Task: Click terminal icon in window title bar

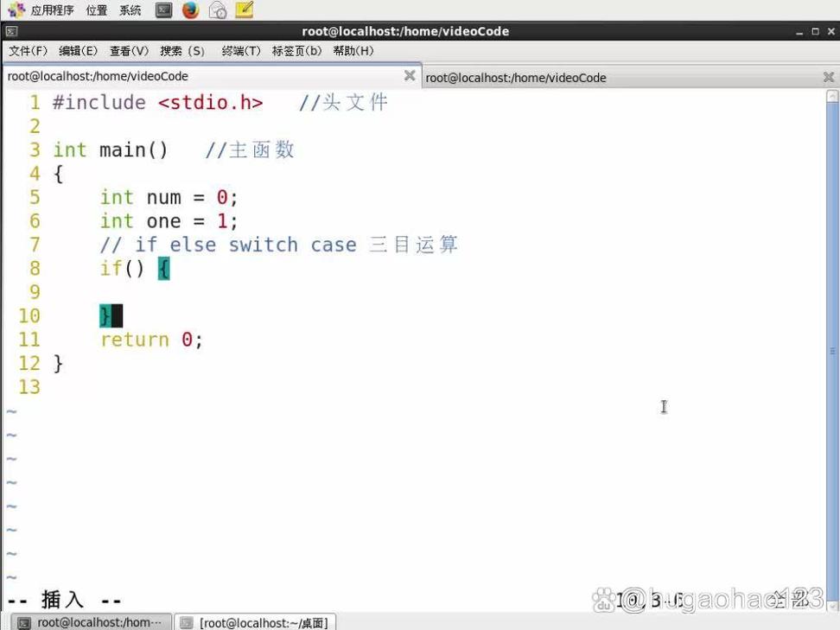Action: (11, 31)
